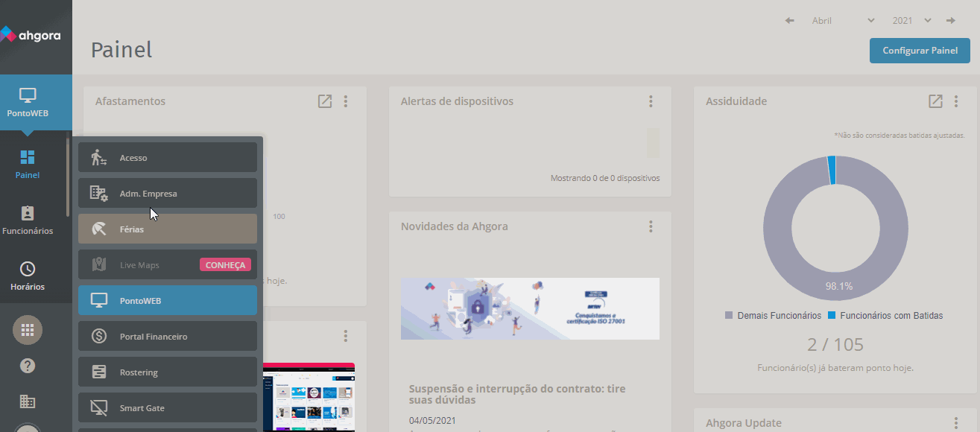Open Assiduidade widget options menu

(956, 101)
